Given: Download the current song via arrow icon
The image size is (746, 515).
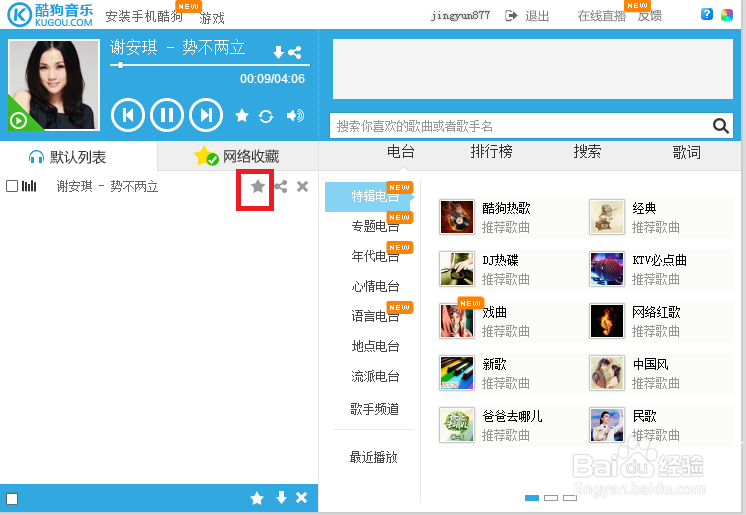Looking at the screenshot, I should (279, 52).
